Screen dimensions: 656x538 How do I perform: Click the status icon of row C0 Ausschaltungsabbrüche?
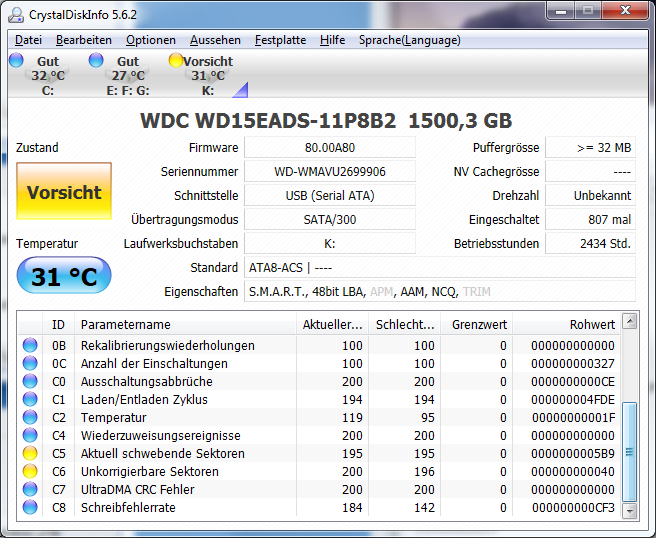point(30,381)
